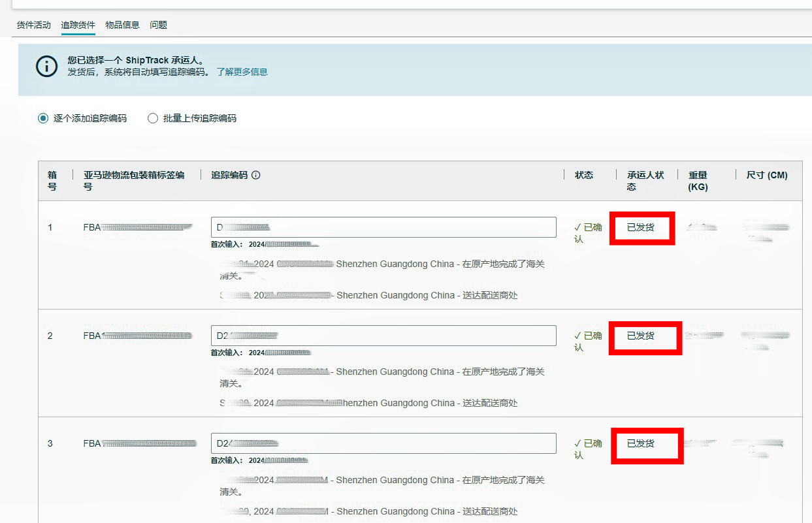The width and height of the screenshot is (812, 523).
Task: Click the info icon in ShipTrack banner
Action: coord(46,66)
